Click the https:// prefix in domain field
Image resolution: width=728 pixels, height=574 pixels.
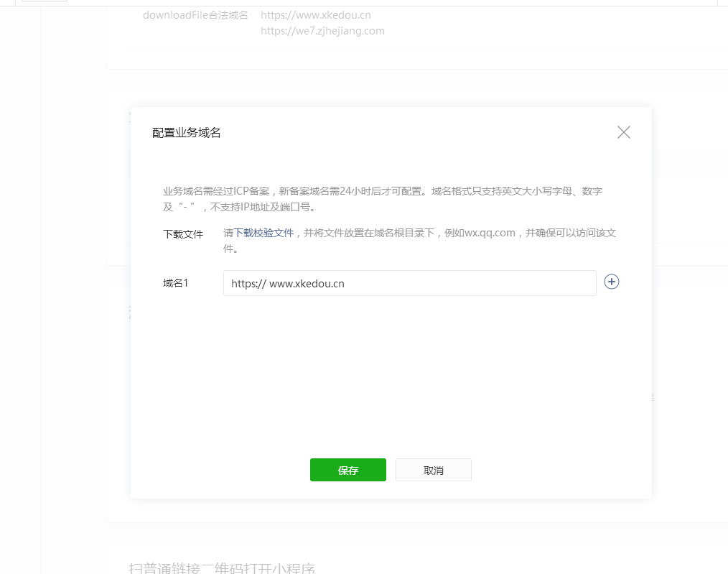248,284
